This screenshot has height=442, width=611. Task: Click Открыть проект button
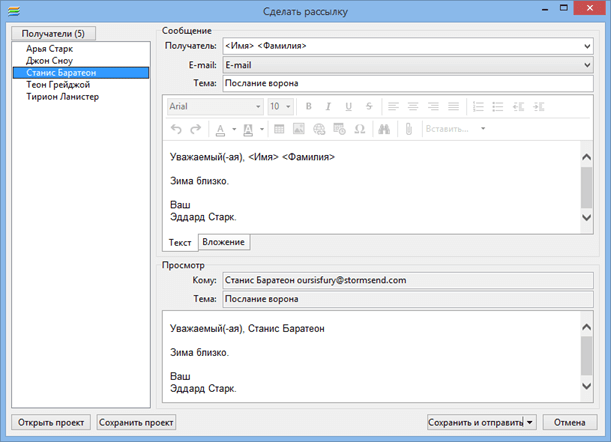51,422
